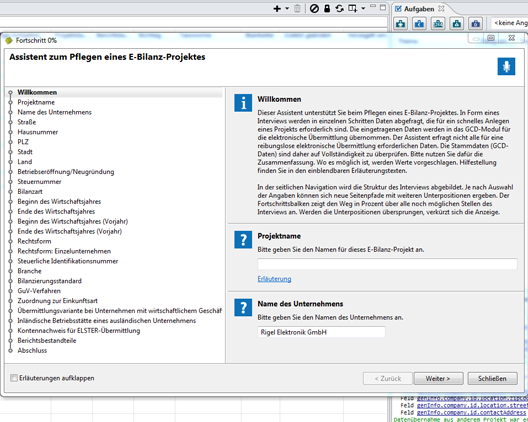Screen dimensions: 528x422
Task: Click the '<keine Ang' filter field
Action: click(x=509, y=23)
